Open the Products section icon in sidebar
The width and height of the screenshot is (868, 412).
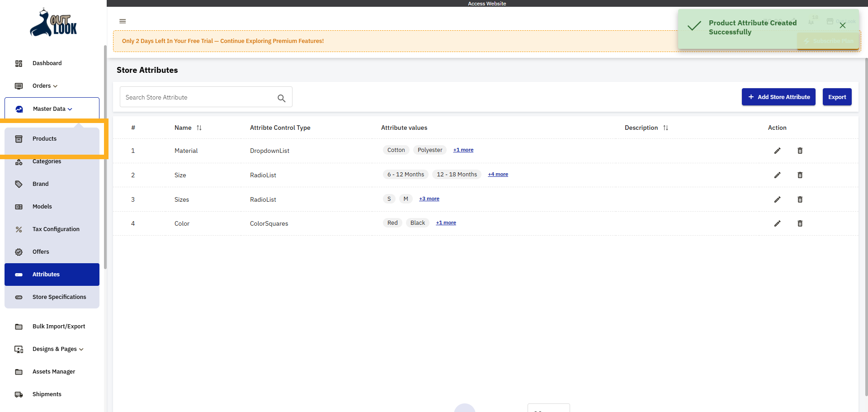19,139
